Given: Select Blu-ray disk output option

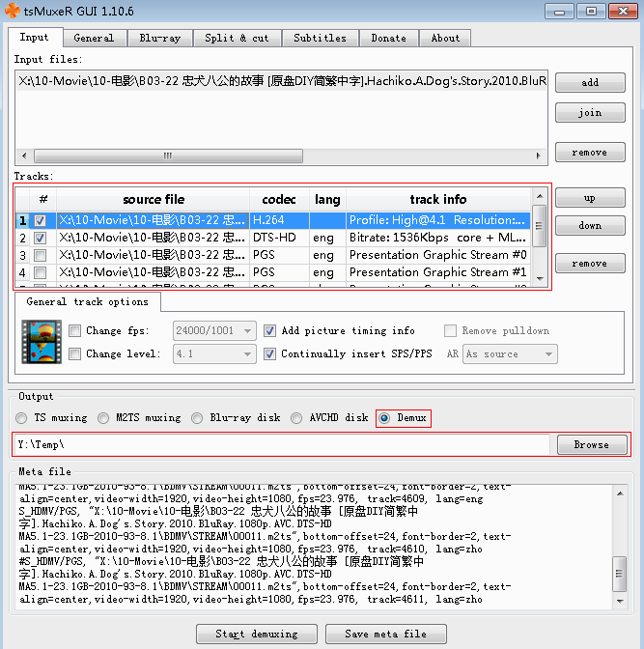Looking at the screenshot, I should (x=197, y=418).
